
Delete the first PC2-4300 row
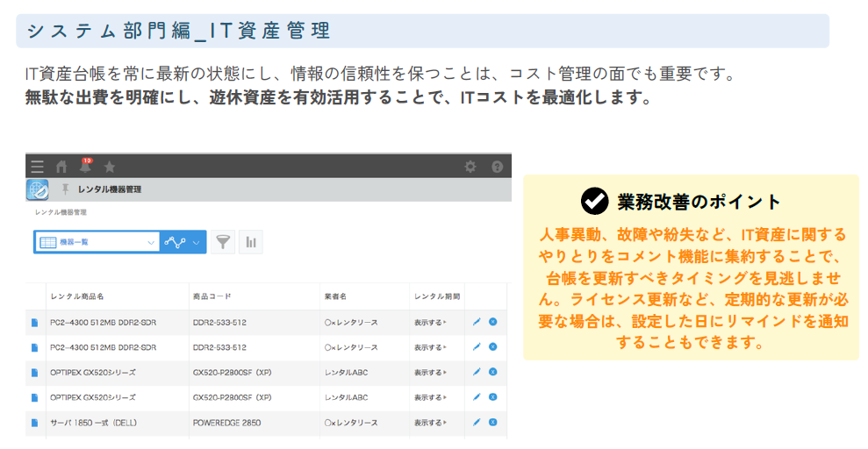click(x=492, y=322)
